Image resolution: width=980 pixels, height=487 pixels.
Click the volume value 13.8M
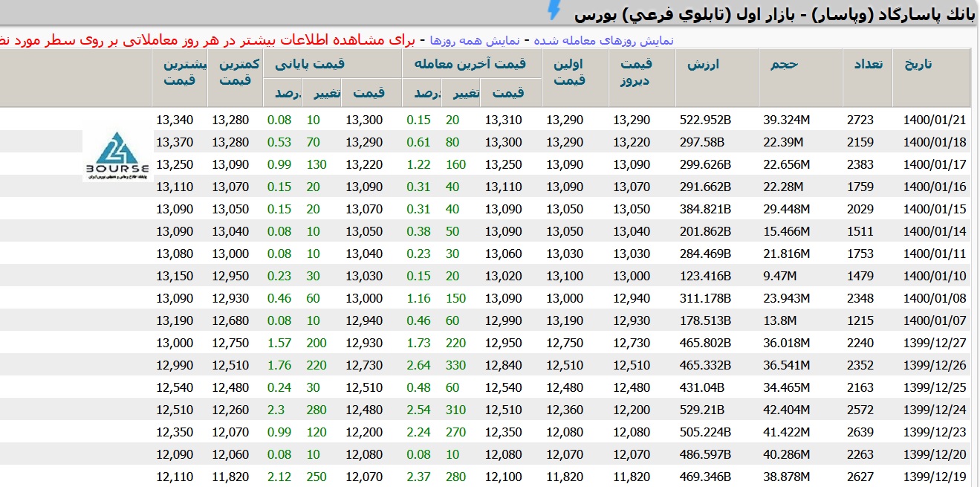pos(780,320)
